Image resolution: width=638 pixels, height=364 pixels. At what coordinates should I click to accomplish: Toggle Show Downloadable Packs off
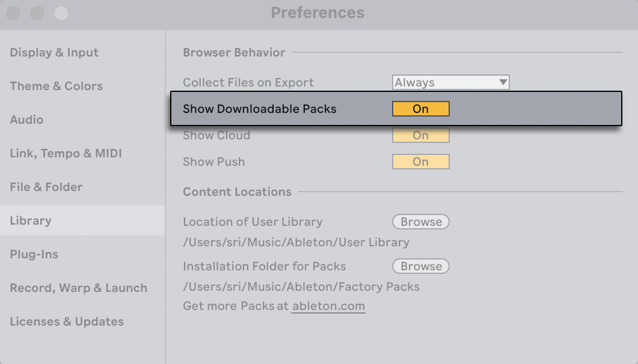(x=420, y=109)
